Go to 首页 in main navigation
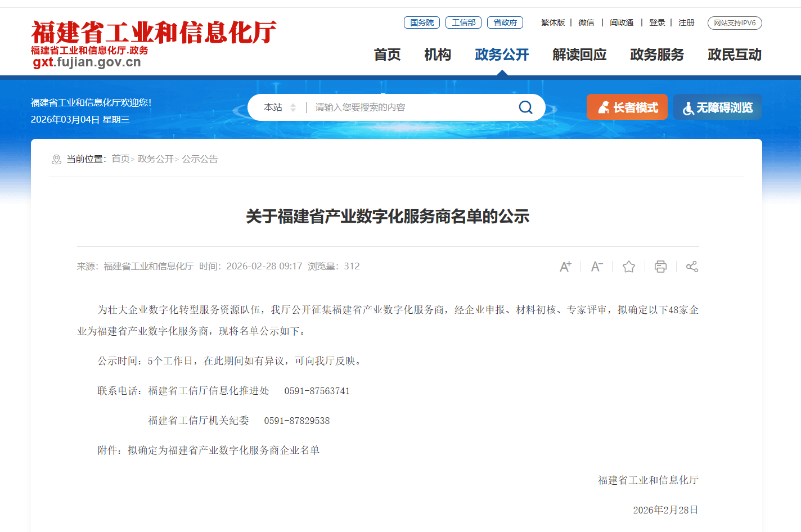The width and height of the screenshot is (801, 532). tap(387, 55)
